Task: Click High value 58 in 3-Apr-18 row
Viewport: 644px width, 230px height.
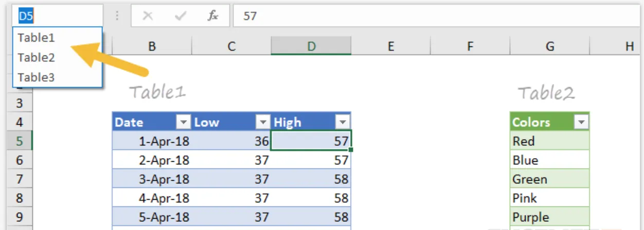Action: click(x=311, y=179)
